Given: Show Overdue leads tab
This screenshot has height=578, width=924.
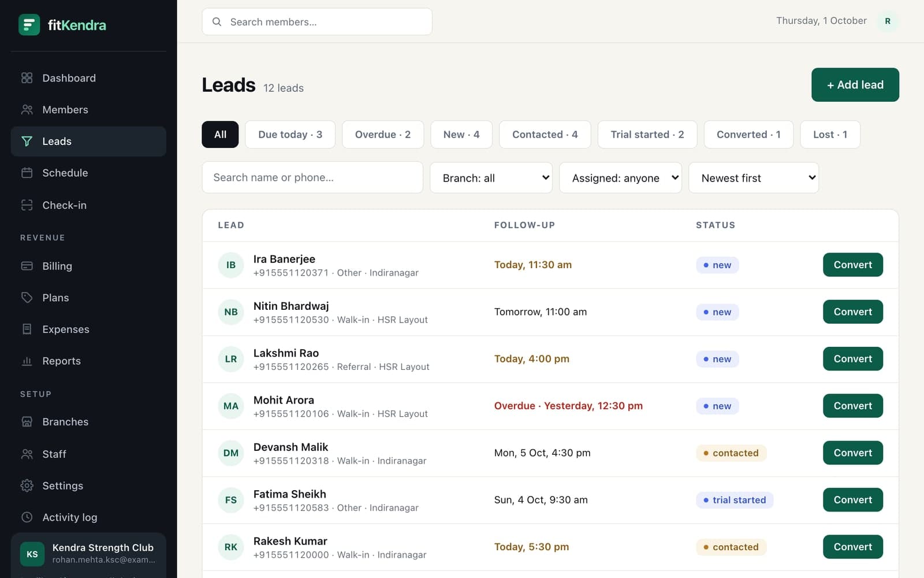Looking at the screenshot, I should pos(383,135).
